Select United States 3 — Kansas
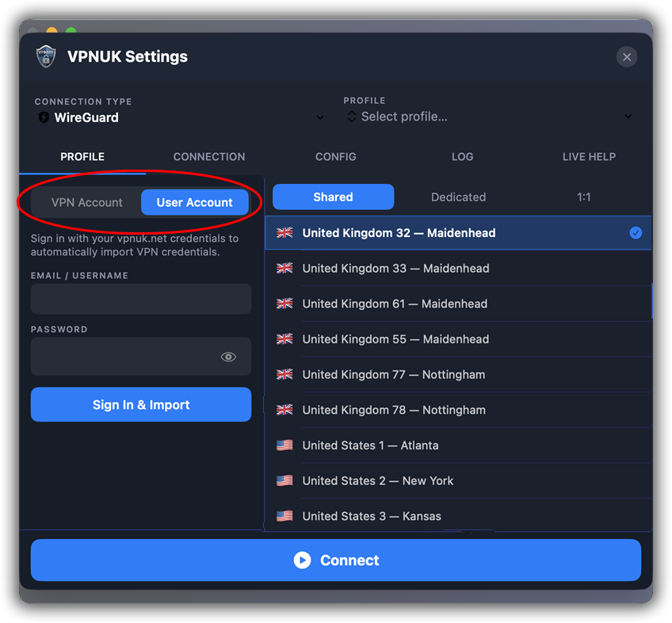Image resolution: width=672 pixels, height=623 pixels. coord(458,516)
